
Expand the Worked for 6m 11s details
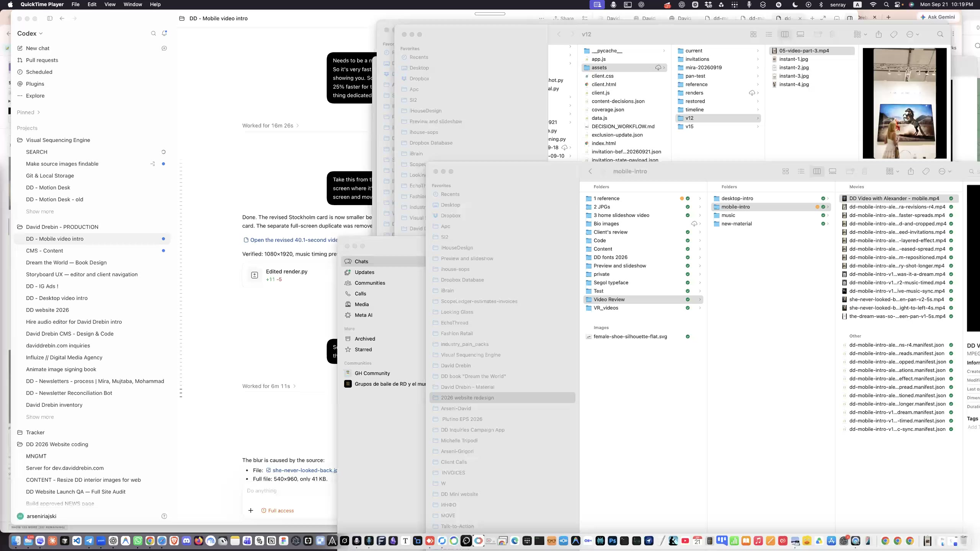pos(269,386)
